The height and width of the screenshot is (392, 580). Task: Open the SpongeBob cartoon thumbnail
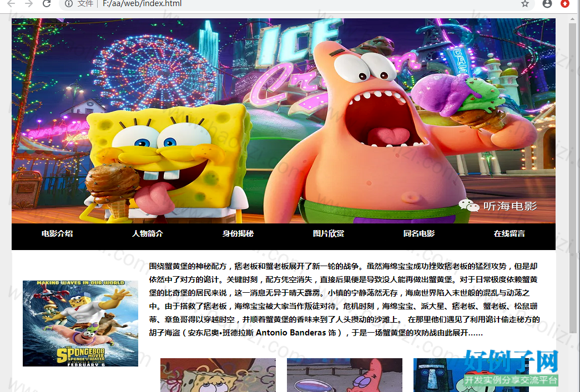point(218,375)
